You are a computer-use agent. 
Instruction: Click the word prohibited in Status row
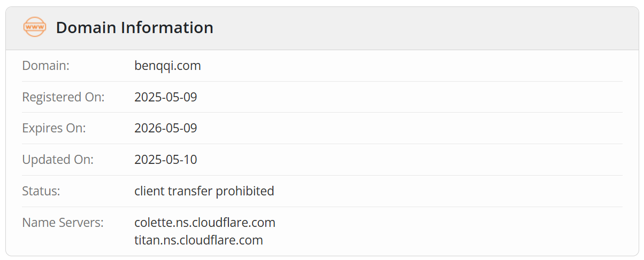[x=245, y=191]
